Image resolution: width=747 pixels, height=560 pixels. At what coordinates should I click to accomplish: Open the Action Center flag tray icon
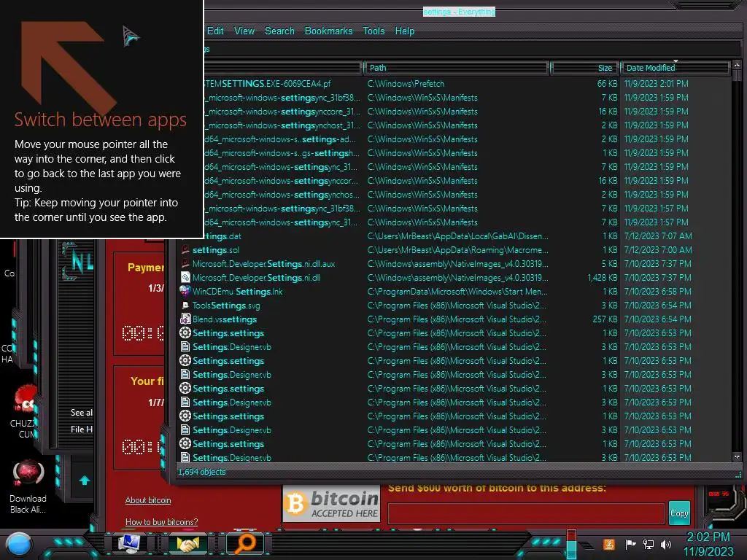point(630,544)
